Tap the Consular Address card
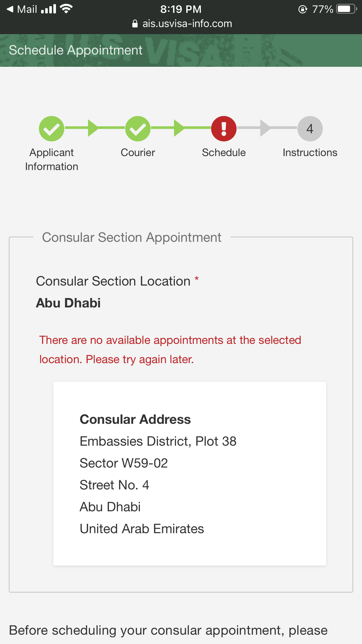 pyautogui.click(x=189, y=473)
